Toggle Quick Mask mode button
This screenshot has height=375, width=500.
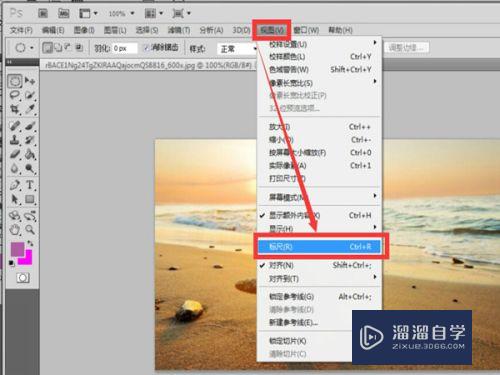point(23,278)
